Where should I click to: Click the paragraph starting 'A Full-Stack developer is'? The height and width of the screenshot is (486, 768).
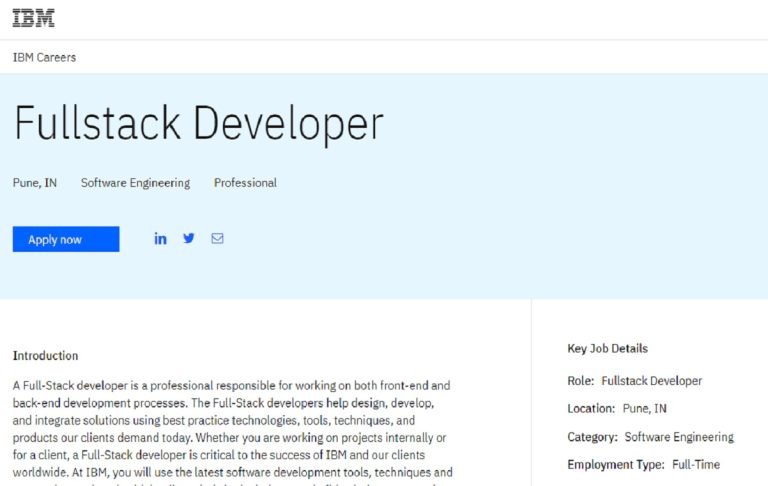[233, 431]
